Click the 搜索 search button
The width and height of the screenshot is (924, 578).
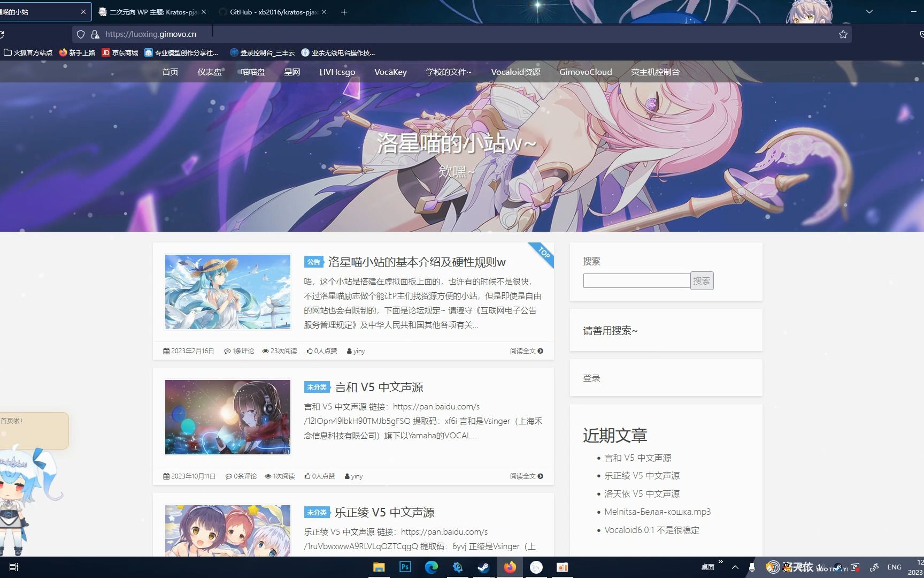point(702,280)
